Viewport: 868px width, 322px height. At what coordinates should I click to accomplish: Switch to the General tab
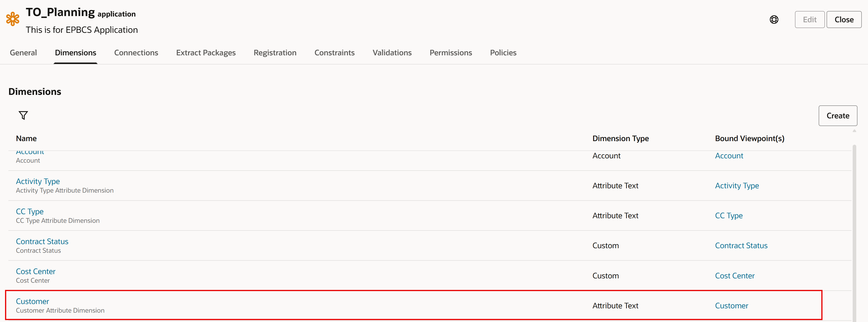point(23,53)
